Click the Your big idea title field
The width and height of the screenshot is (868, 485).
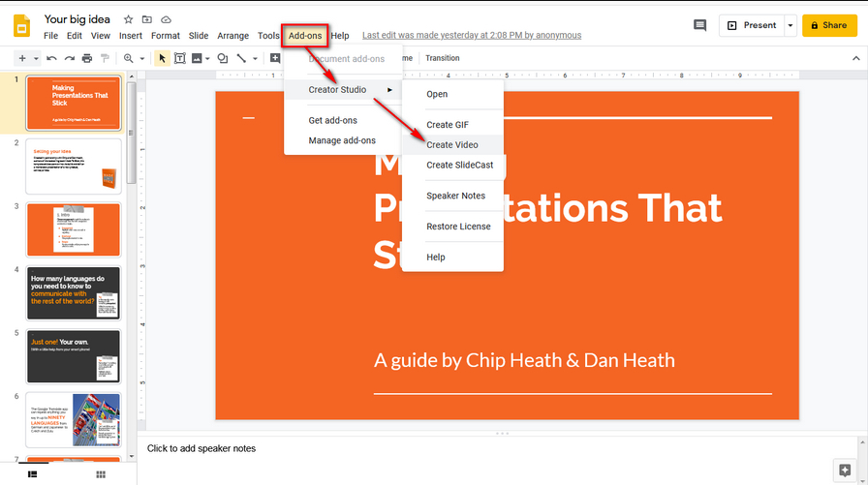[77, 19]
